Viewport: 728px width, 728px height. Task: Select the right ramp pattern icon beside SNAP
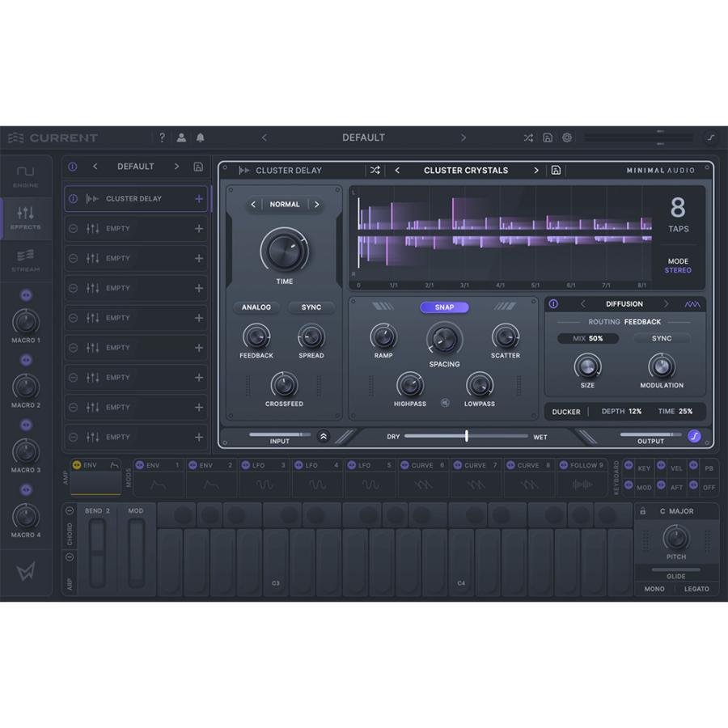505,307
